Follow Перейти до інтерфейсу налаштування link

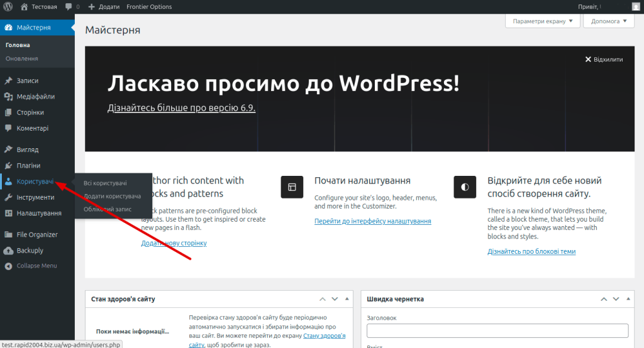tap(372, 222)
